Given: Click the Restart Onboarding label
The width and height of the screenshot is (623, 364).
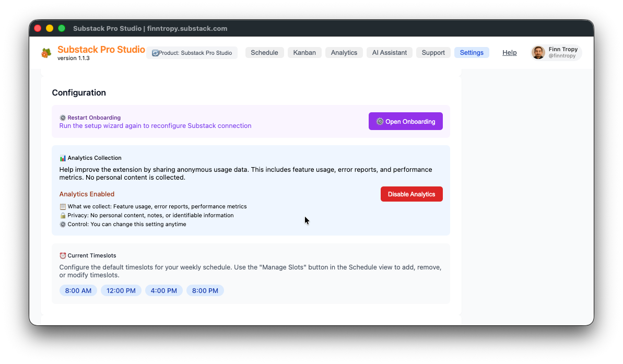Looking at the screenshot, I should 94,118.
